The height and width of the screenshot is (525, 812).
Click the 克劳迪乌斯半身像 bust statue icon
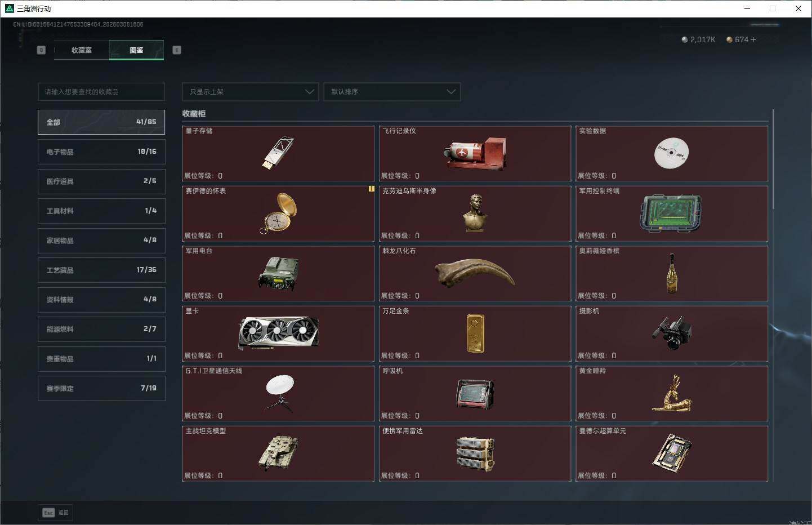(x=475, y=213)
